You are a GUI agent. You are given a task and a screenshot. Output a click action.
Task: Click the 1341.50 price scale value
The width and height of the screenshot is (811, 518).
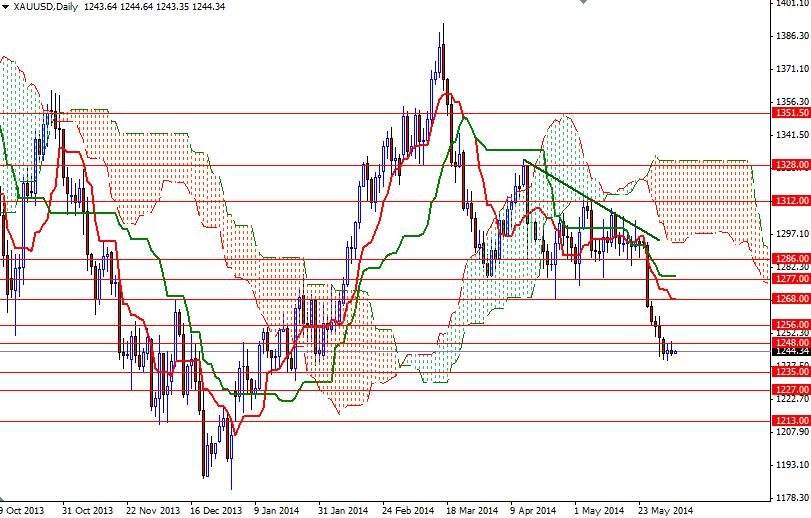[x=792, y=135]
